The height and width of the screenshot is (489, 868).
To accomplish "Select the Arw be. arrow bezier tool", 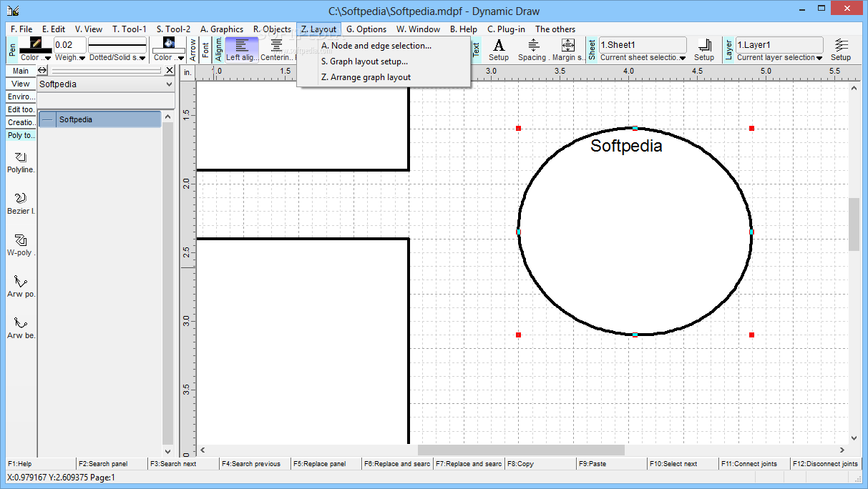I will click(x=21, y=328).
